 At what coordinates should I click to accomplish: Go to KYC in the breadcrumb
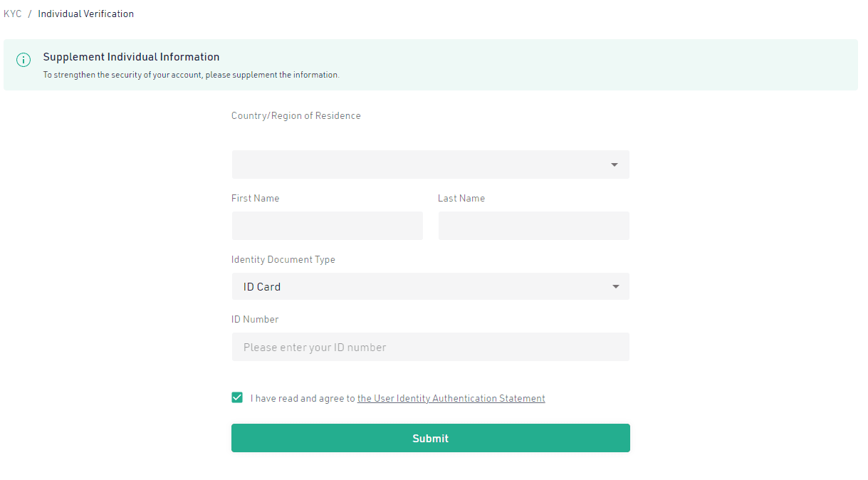[x=12, y=14]
